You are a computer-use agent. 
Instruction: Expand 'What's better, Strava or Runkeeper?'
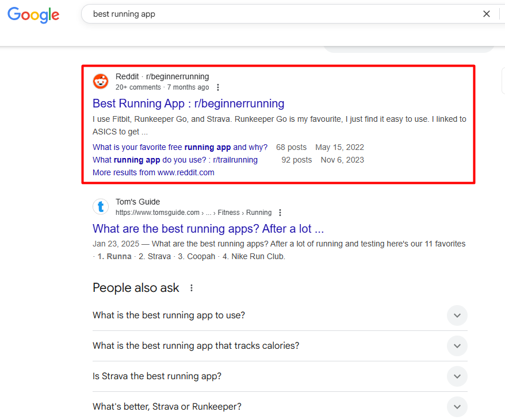[x=280, y=406]
